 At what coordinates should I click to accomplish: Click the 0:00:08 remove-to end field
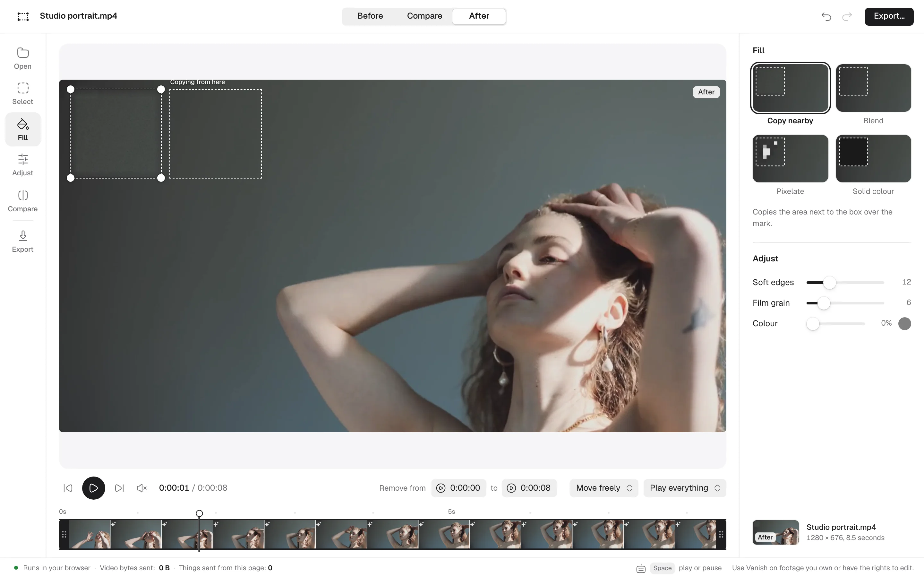pyautogui.click(x=529, y=488)
